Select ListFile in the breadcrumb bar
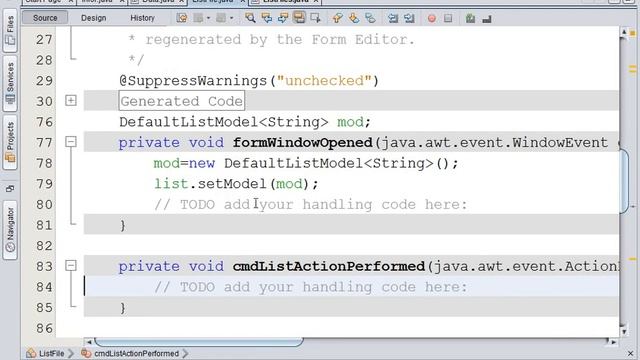 click(51, 353)
